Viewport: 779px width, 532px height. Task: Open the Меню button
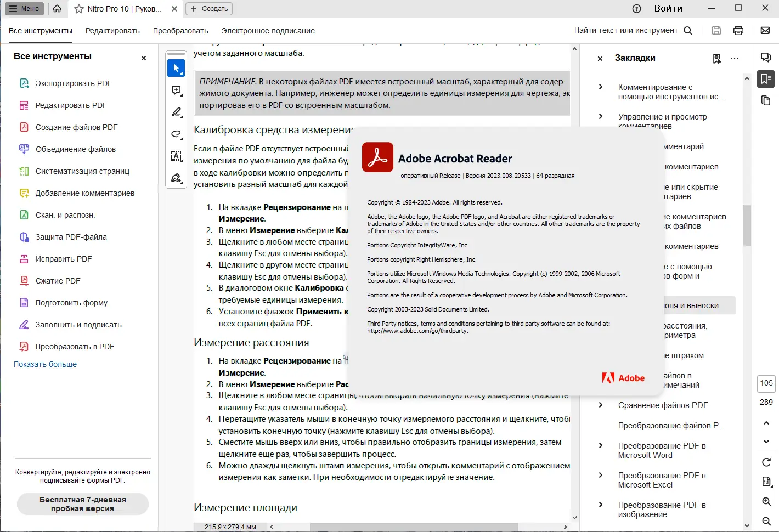[24, 8]
